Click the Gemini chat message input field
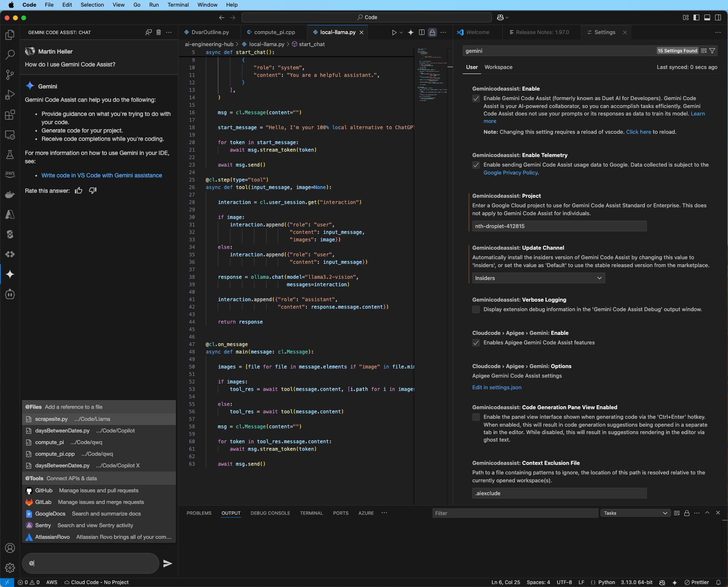 (x=90, y=563)
